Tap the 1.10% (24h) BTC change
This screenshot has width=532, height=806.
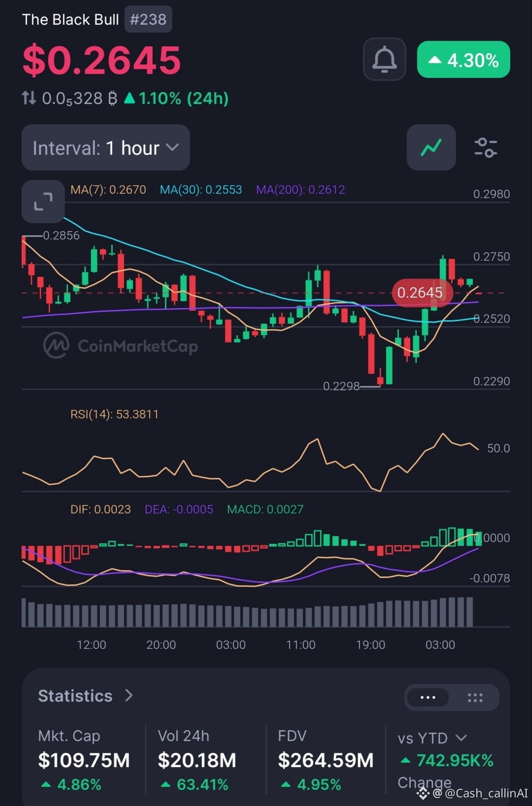[176, 98]
